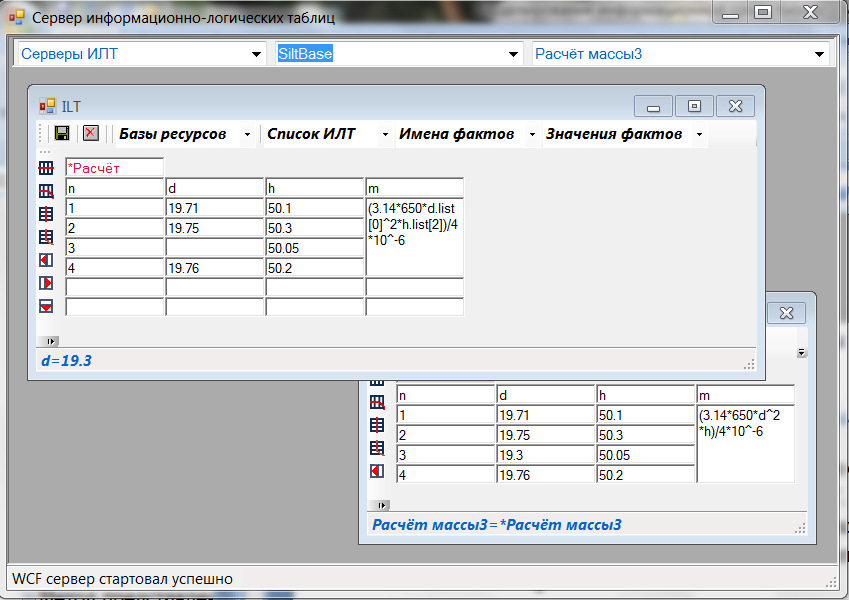
Task: Click the d^2*h formula cell in back window
Action: pyautogui.click(x=746, y=444)
